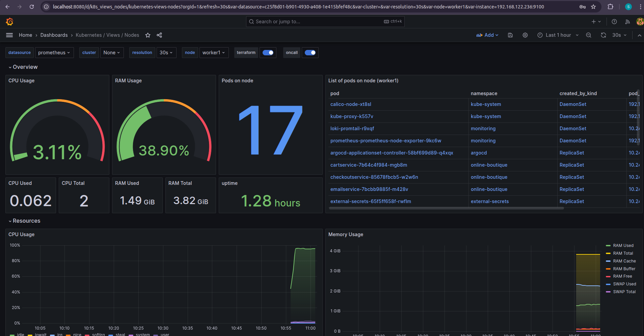The image size is (644, 336).
Task: Go to Home breadcrumb
Action: pyautogui.click(x=26, y=35)
